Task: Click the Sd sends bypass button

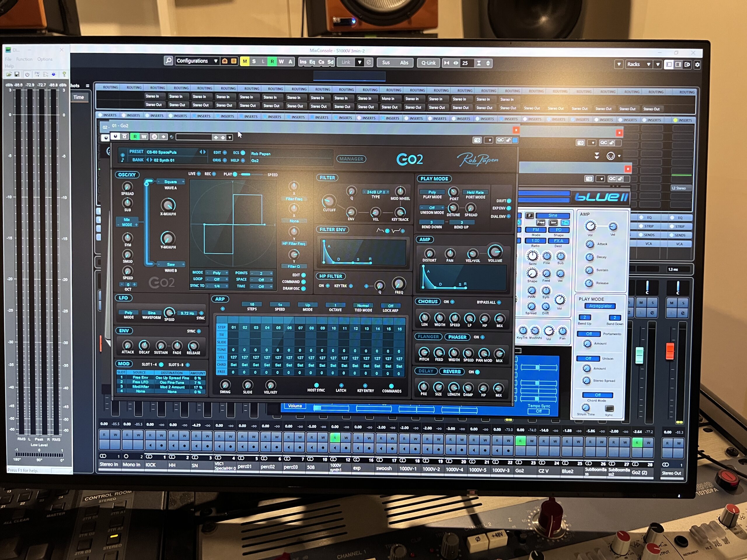Action: [x=330, y=62]
